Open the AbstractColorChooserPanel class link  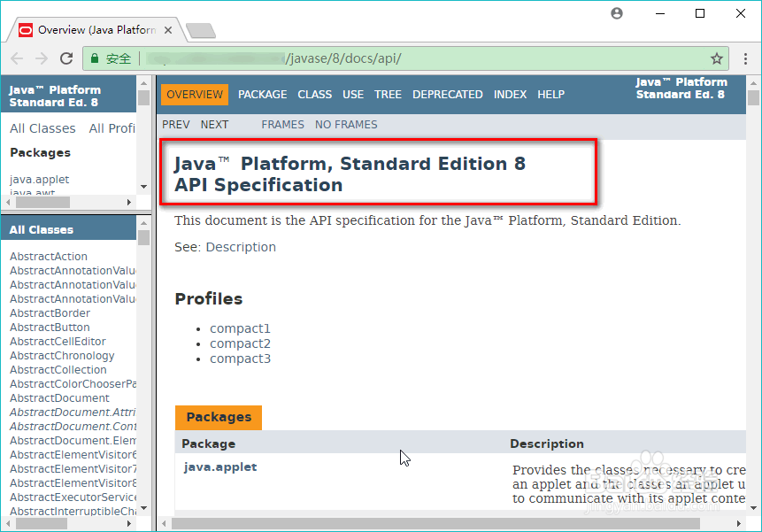coord(73,384)
